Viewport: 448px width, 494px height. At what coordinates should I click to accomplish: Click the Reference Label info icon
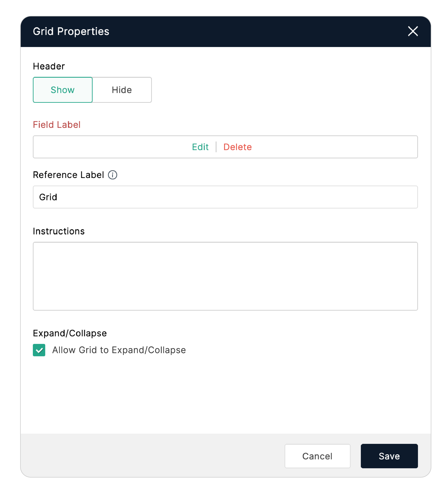113,175
